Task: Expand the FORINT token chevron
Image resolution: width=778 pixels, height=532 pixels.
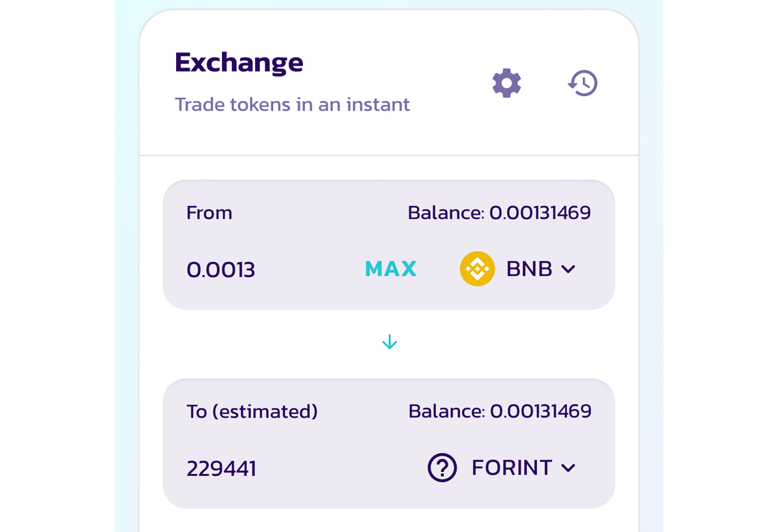Action: (568, 468)
